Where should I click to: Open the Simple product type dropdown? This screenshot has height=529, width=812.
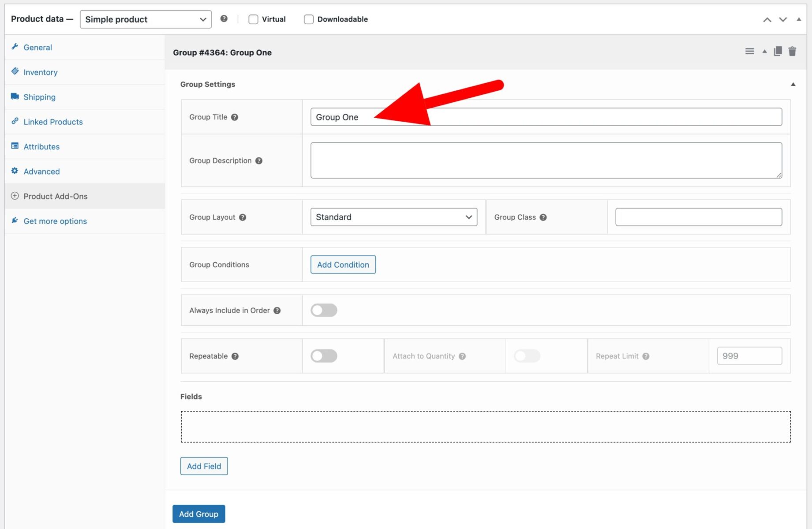pos(146,19)
